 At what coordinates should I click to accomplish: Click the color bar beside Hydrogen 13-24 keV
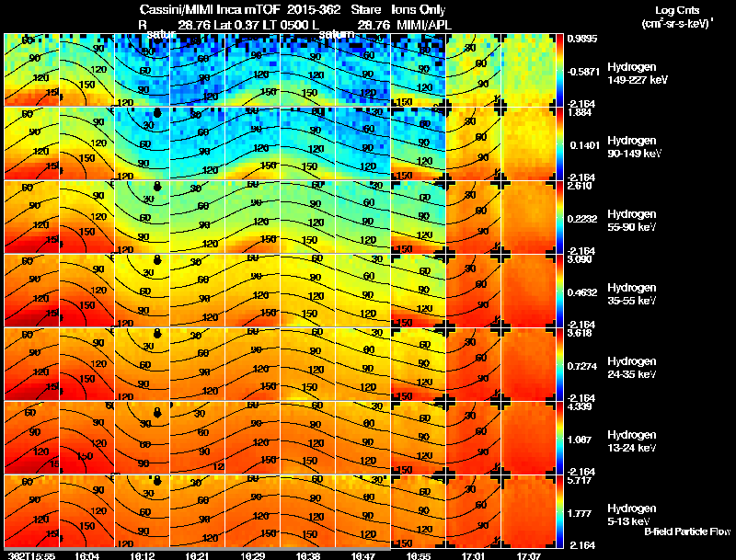click(x=559, y=438)
